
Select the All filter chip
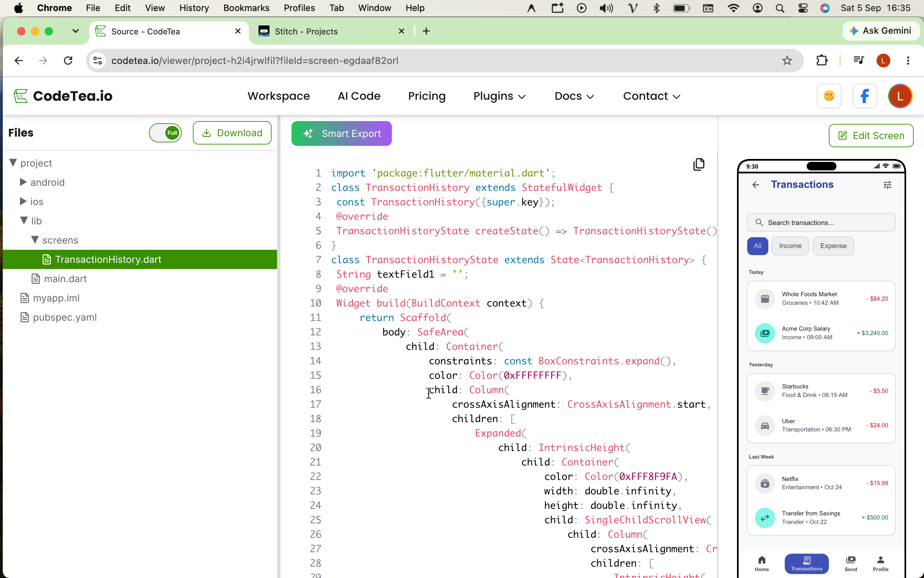[x=758, y=246]
